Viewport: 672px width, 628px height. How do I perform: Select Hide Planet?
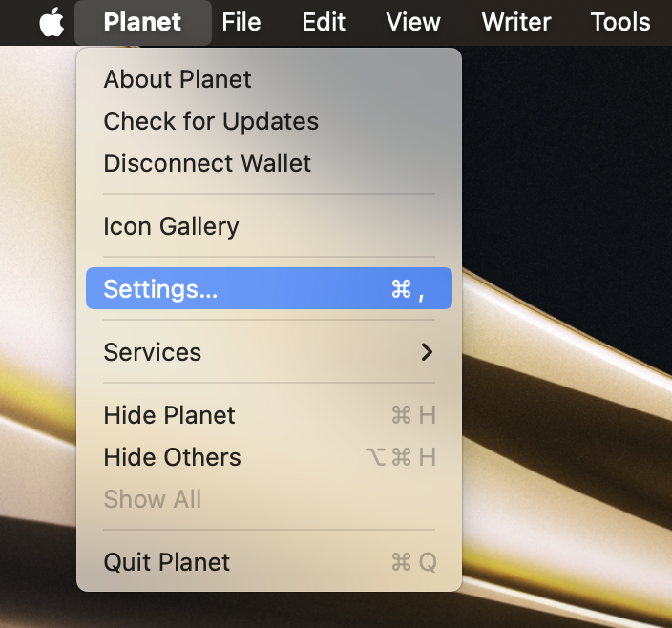click(x=269, y=415)
